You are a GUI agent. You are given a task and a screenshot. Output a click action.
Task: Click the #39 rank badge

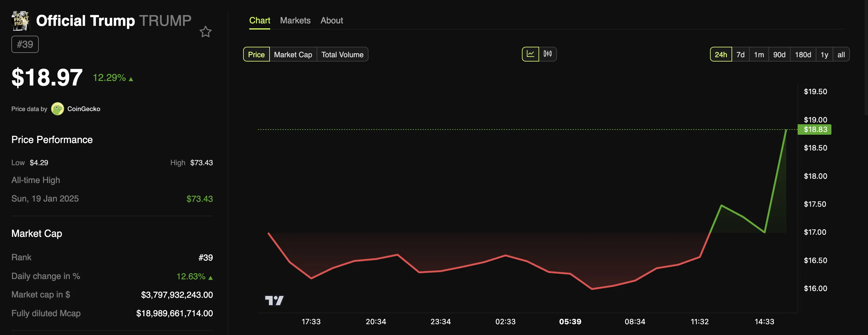(x=25, y=44)
